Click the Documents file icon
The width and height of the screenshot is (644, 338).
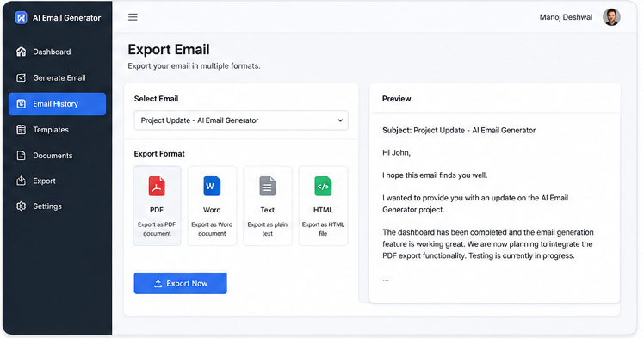click(x=21, y=156)
